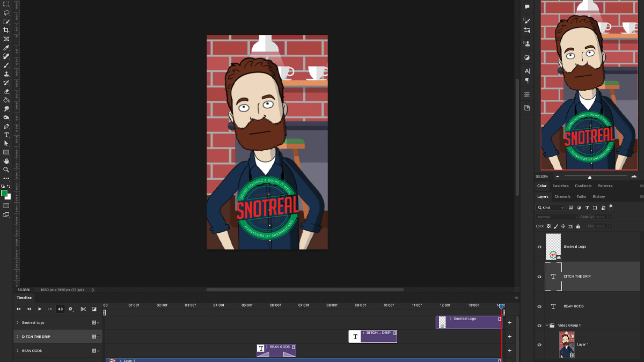Select the Hand tool

[6, 161]
